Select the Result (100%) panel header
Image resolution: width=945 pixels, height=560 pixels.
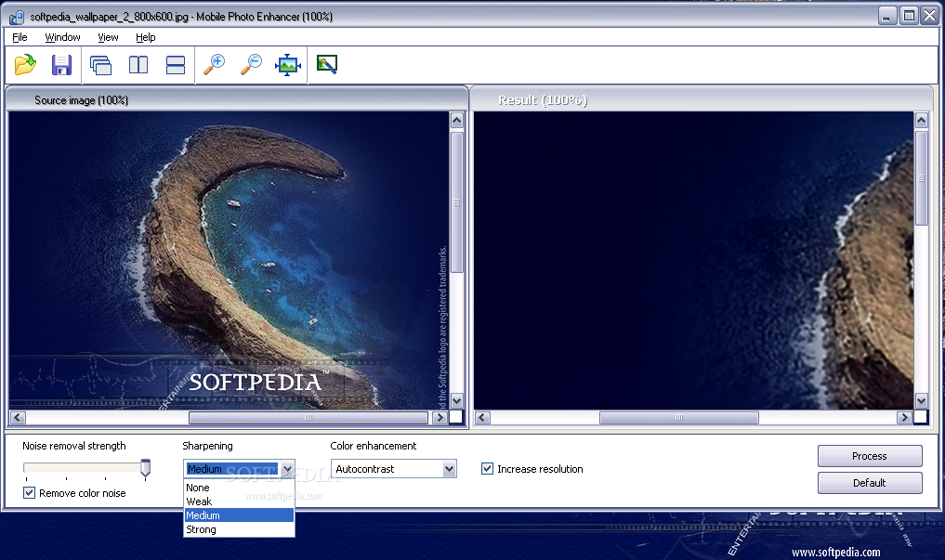pyautogui.click(x=702, y=99)
